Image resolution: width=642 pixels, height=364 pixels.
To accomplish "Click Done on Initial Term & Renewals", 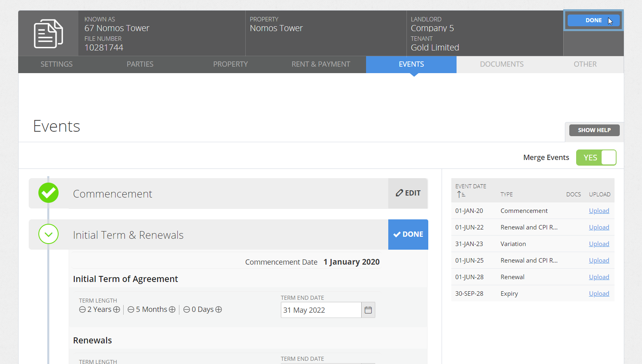I will [x=408, y=234].
